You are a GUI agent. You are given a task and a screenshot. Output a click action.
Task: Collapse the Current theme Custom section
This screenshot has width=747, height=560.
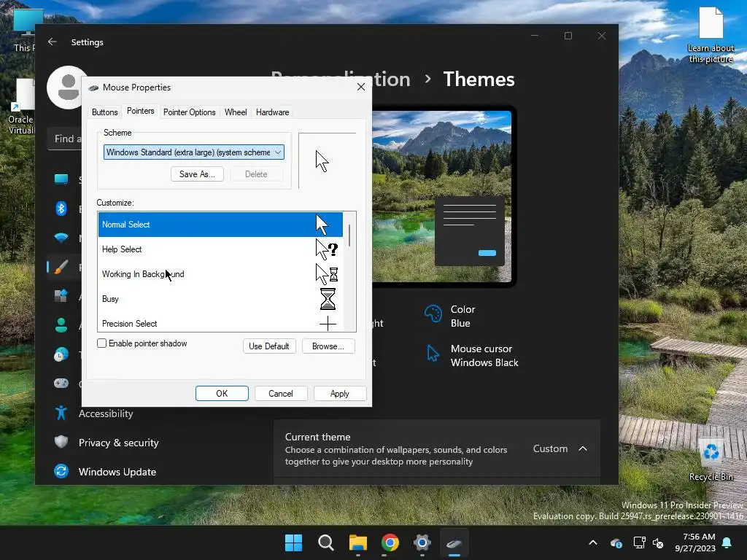pos(583,448)
